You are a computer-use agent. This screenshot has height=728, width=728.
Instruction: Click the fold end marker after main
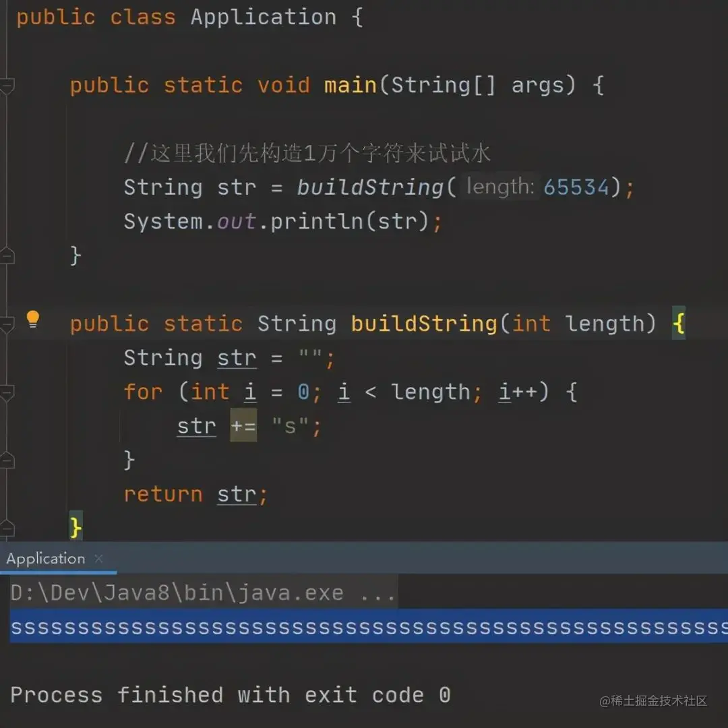tap(7, 256)
